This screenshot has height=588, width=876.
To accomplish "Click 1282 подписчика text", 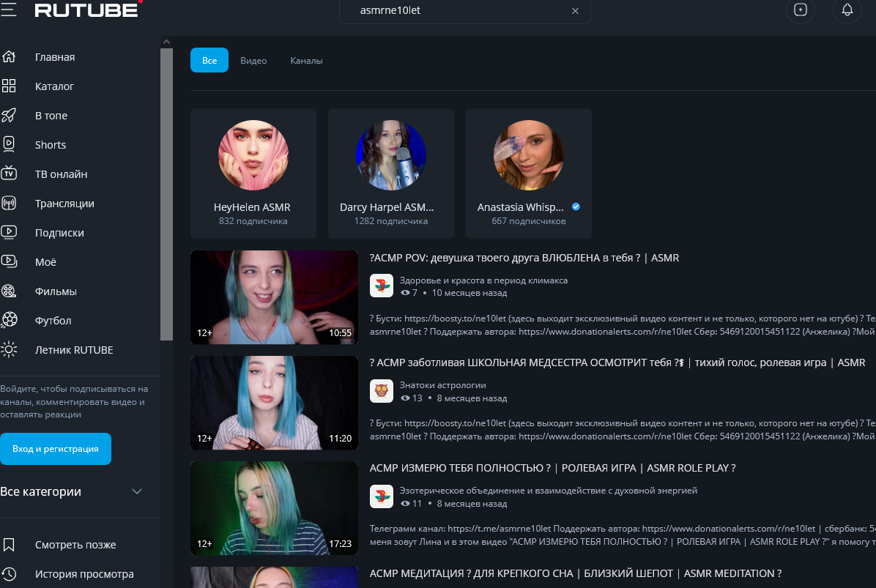I will tap(391, 221).
